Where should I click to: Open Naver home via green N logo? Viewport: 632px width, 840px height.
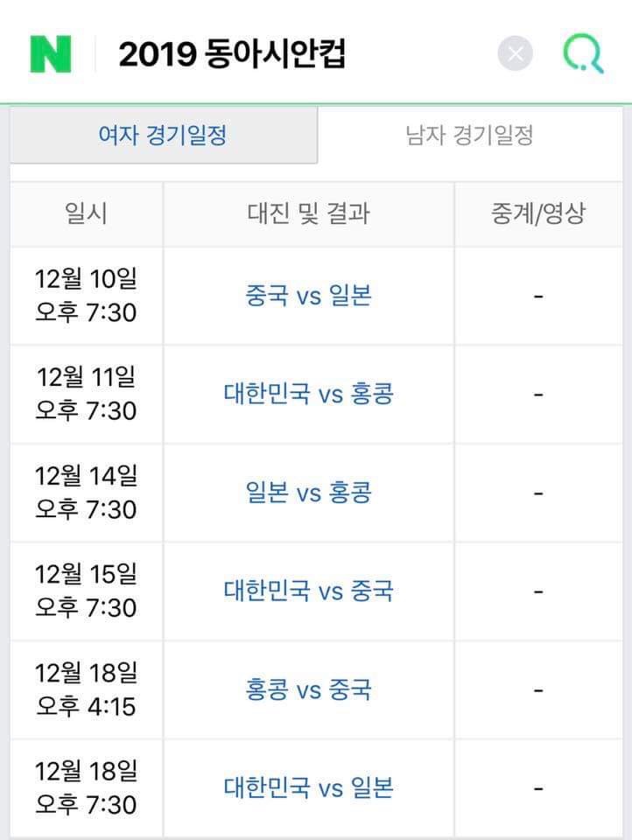click(51, 53)
